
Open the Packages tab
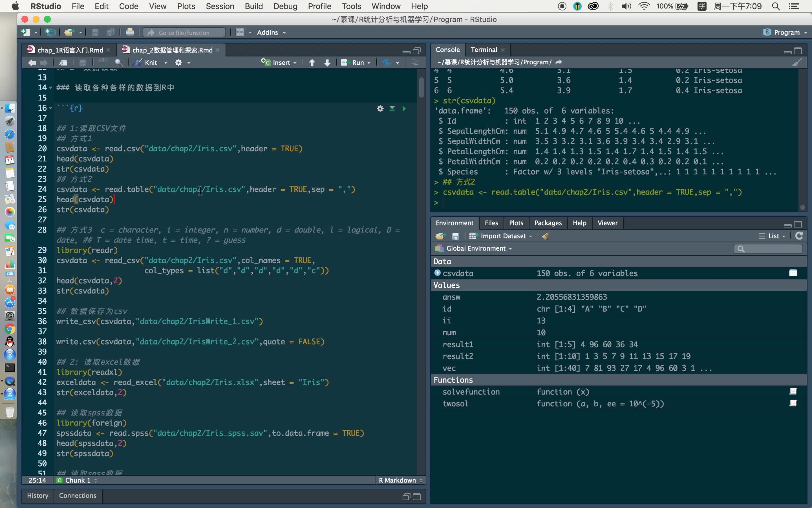click(548, 223)
